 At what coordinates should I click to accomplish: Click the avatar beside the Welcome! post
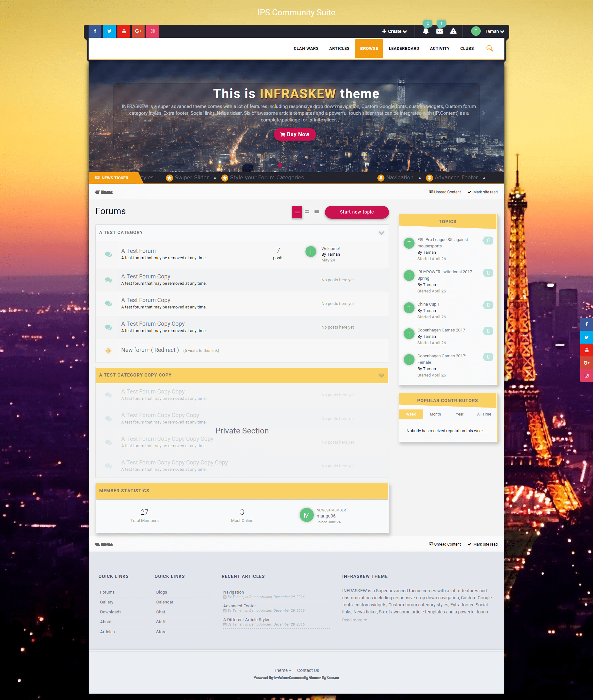(311, 251)
